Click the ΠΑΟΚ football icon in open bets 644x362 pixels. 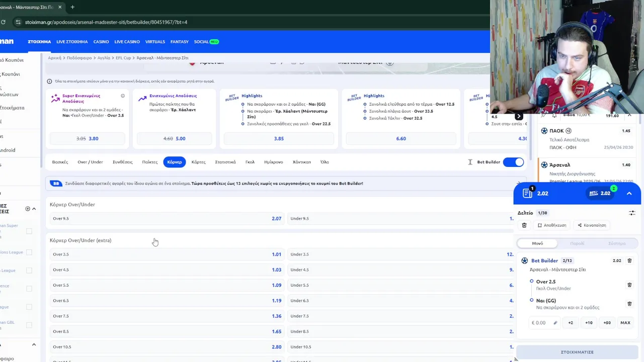click(544, 131)
